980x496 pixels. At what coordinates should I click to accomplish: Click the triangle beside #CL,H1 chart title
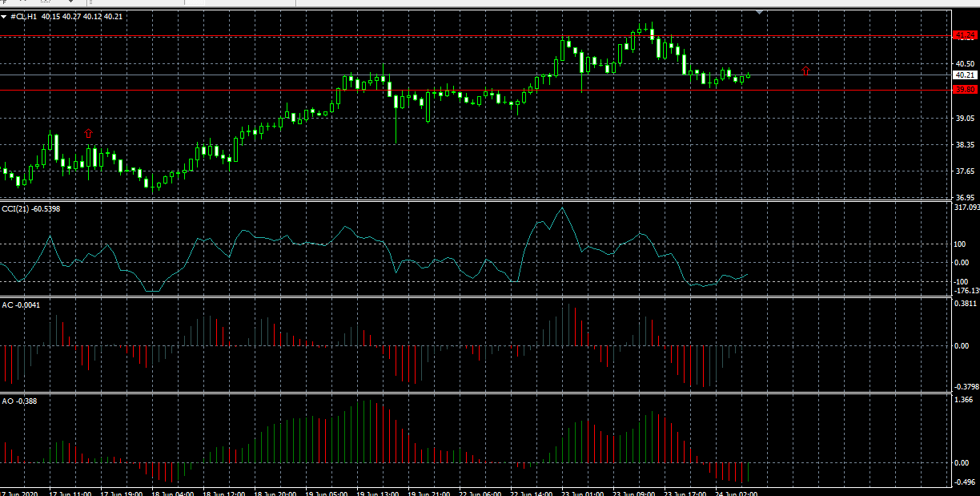click(4, 16)
